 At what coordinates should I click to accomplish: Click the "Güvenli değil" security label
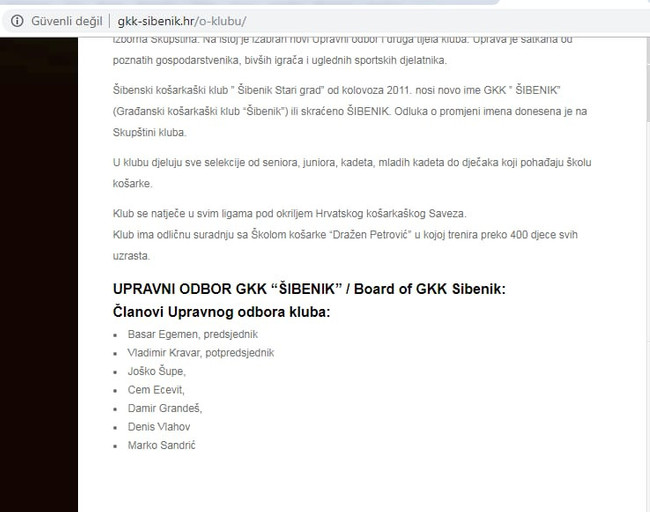pos(66,21)
